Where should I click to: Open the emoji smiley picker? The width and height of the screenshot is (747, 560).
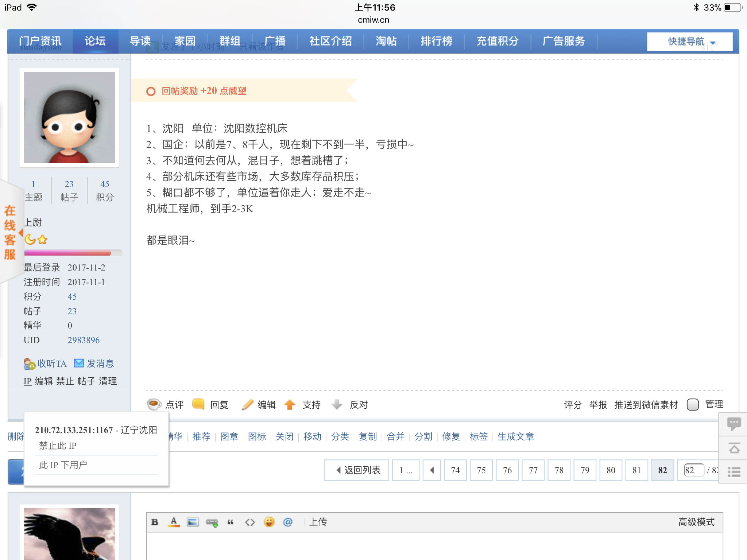click(x=269, y=522)
